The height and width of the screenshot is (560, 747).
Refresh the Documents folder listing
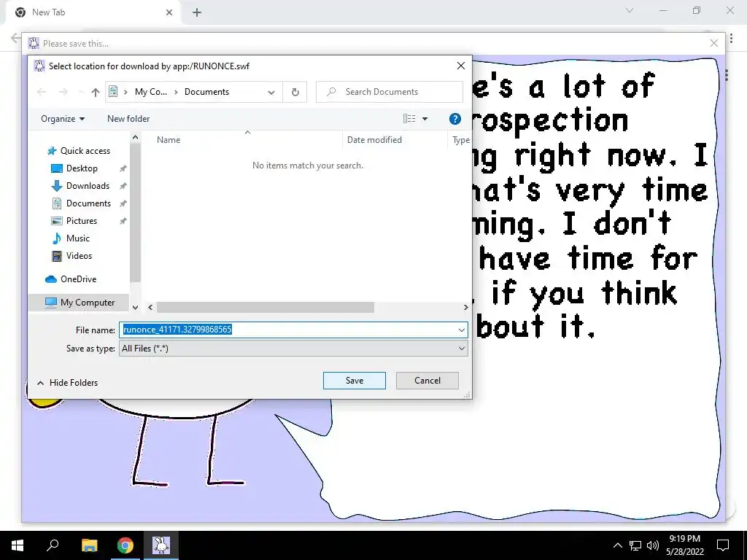[x=295, y=92]
